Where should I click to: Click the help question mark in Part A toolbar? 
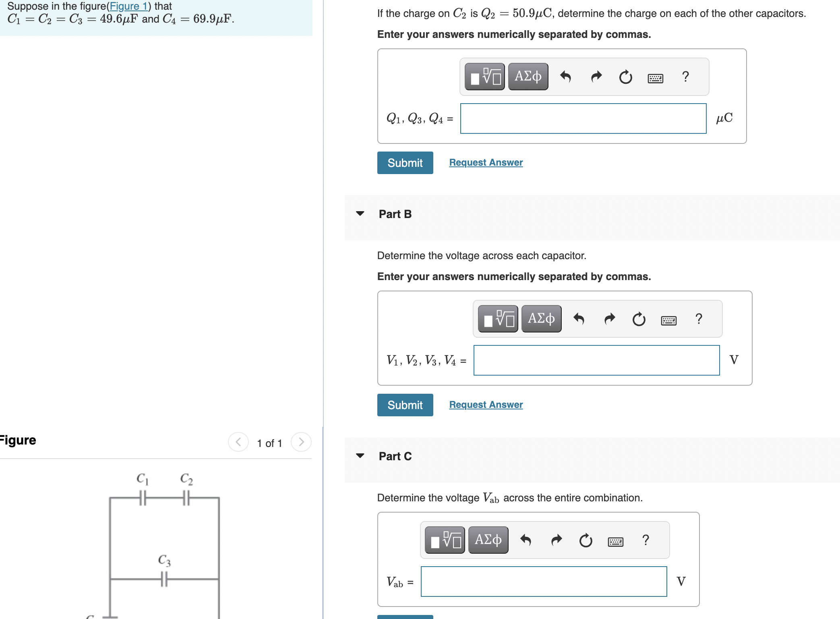click(x=685, y=77)
